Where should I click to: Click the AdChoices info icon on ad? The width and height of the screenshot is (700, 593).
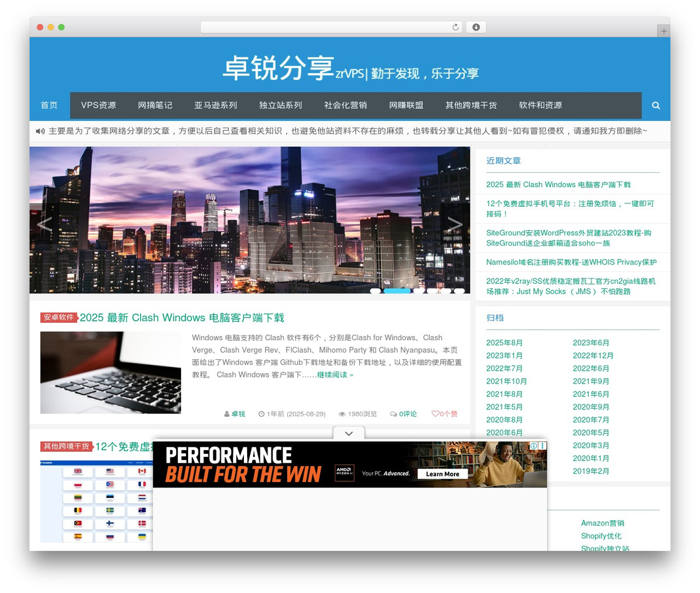coord(534,446)
